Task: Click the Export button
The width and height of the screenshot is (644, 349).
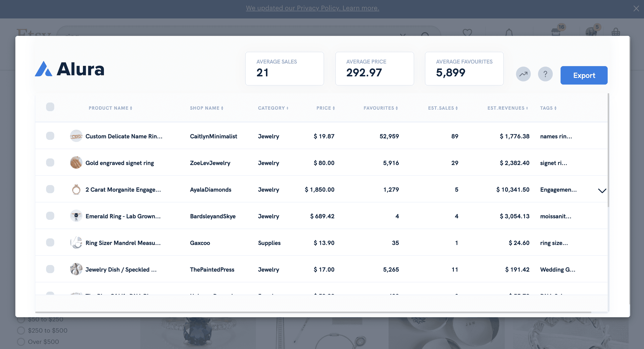Action: tap(584, 75)
